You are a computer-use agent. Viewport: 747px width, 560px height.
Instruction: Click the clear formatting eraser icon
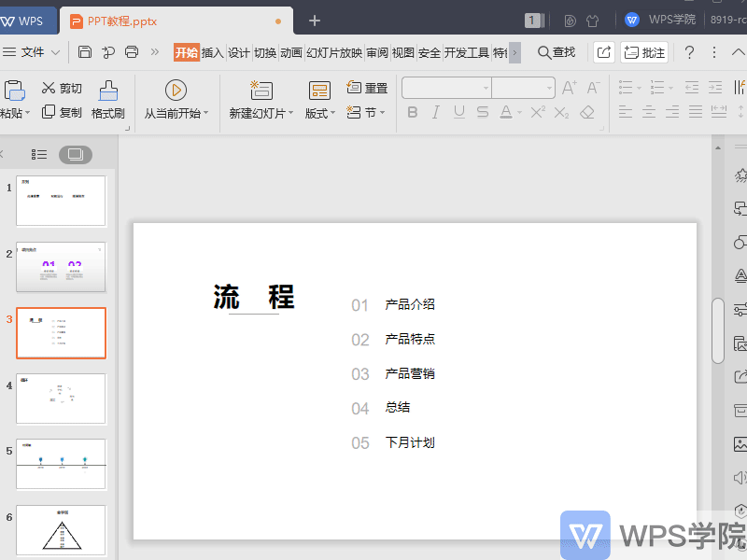pyautogui.click(x=587, y=112)
